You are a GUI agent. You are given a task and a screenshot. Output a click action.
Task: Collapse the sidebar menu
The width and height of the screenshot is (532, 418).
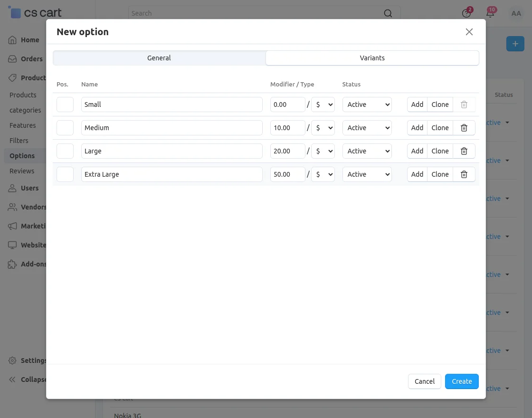point(12,380)
